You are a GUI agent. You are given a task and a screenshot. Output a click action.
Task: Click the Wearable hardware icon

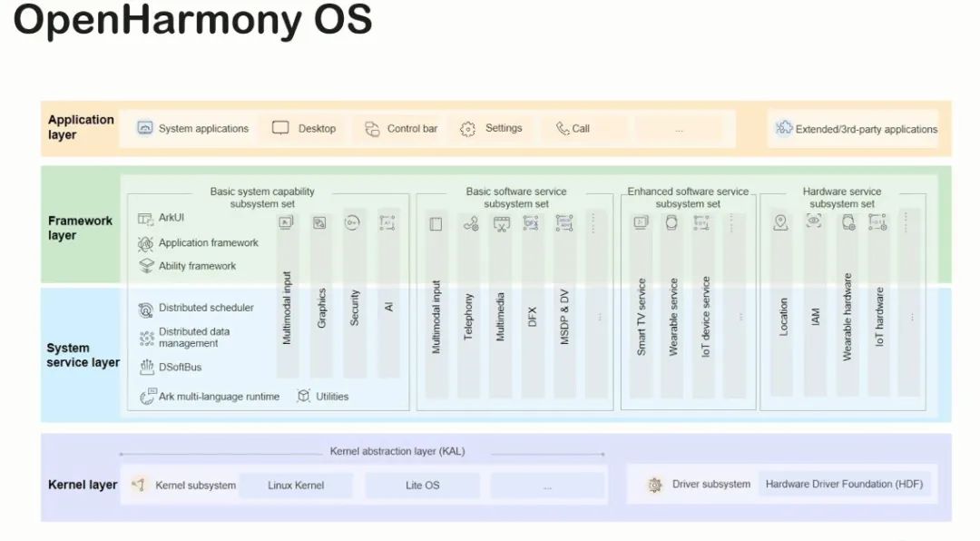coord(848,222)
